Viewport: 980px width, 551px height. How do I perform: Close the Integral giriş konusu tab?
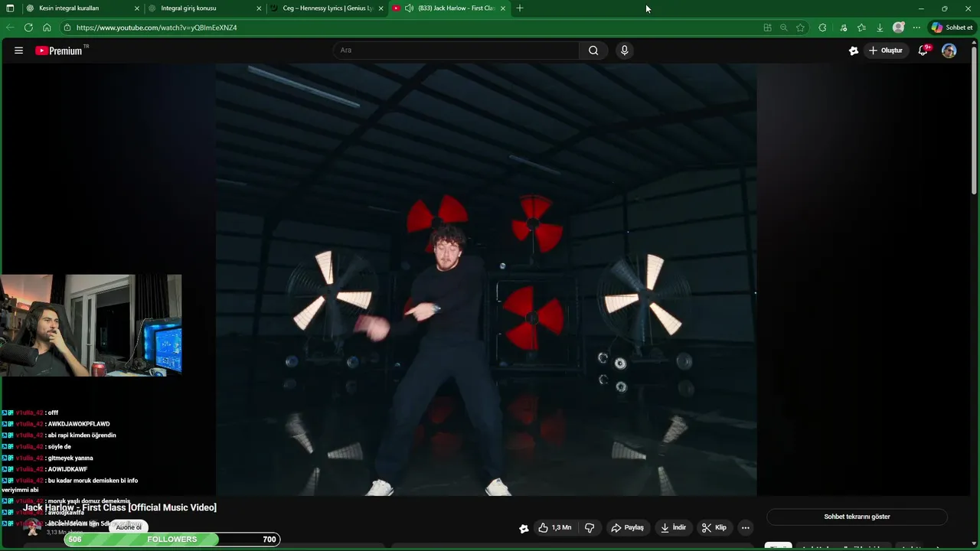[259, 8]
